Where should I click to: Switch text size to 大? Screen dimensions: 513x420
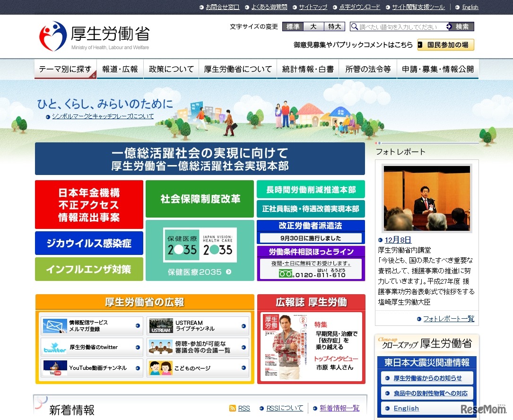(313, 27)
